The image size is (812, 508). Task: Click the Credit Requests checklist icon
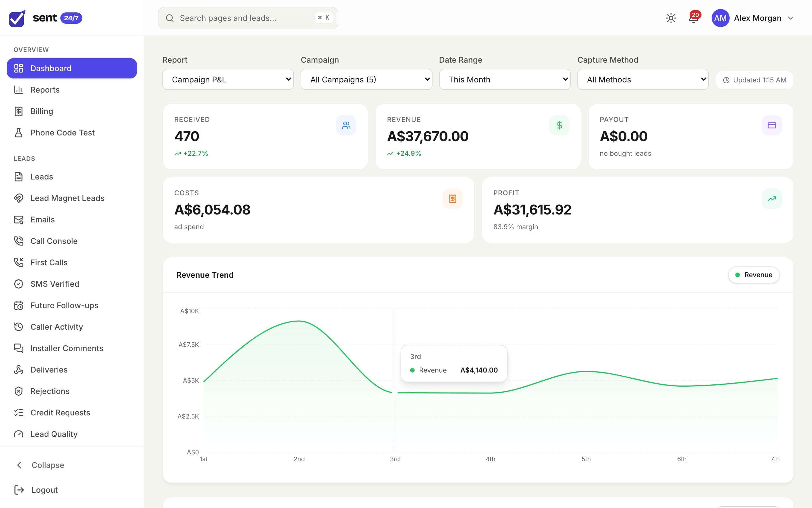(18, 413)
